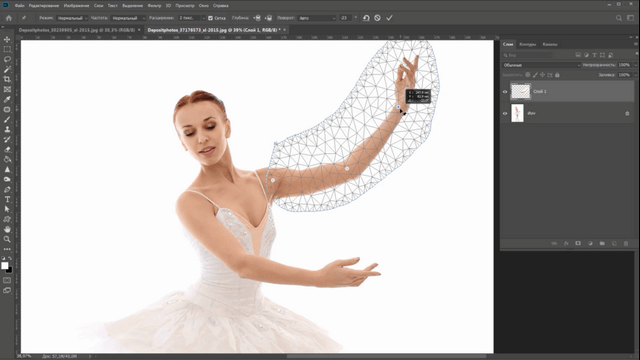This screenshot has height=360, width=640.
Task: Open the Обычные blend mode dropdown
Action: [x=541, y=65]
